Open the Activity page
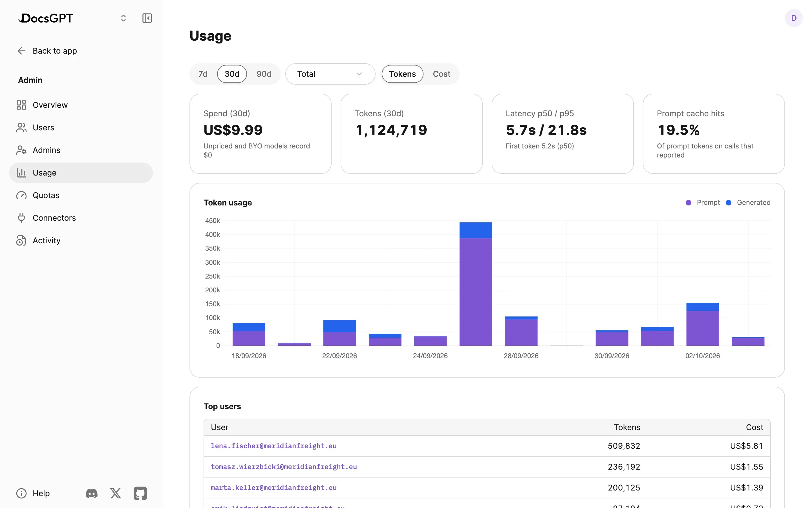Image resolution: width=812 pixels, height=508 pixels. coord(81,240)
